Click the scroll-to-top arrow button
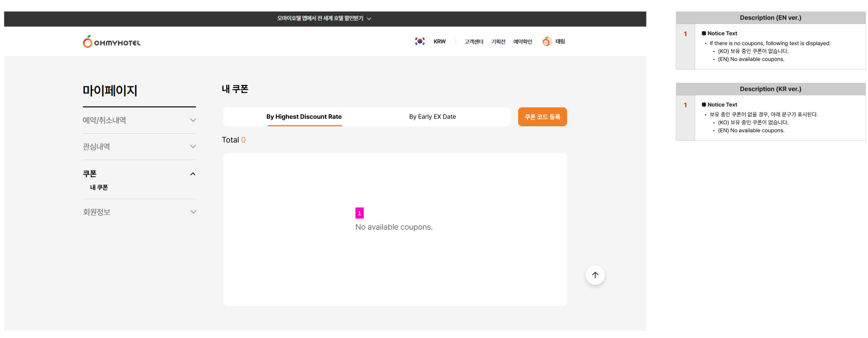 (x=595, y=275)
